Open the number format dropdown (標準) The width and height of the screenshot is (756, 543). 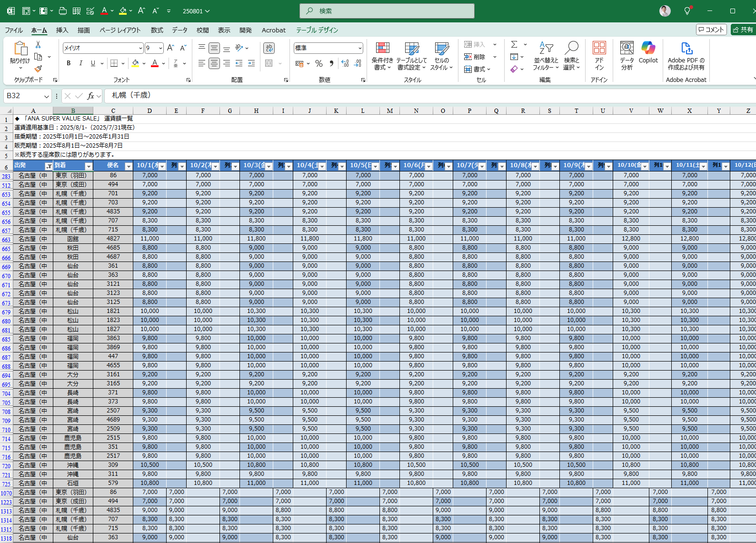coord(360,48)
